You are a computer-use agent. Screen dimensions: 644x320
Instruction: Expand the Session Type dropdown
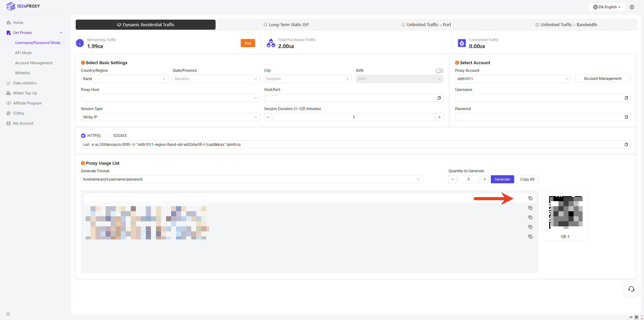(x=170, y=117)
